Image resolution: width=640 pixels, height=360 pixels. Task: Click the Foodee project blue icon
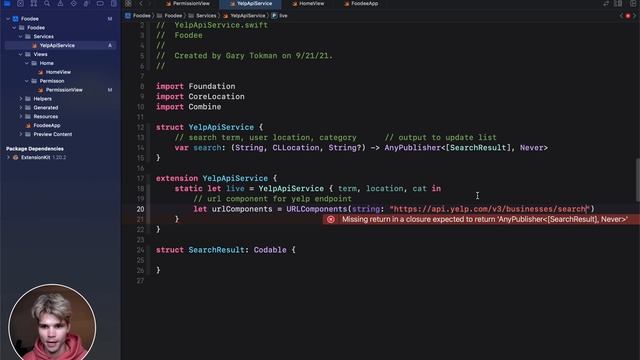(15, 18)
